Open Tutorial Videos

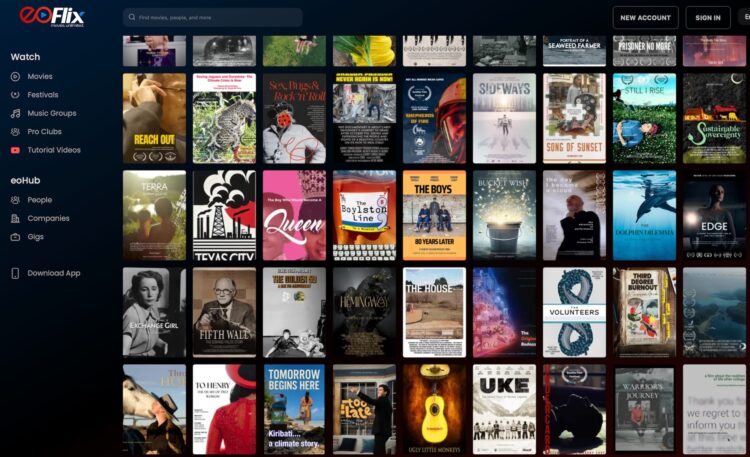[54, 150]
